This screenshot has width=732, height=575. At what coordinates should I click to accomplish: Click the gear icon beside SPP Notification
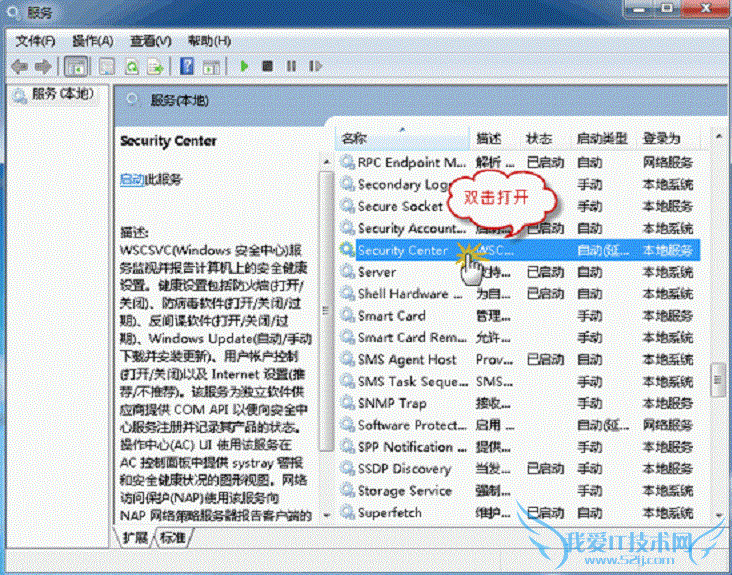(x=347, y=447)
